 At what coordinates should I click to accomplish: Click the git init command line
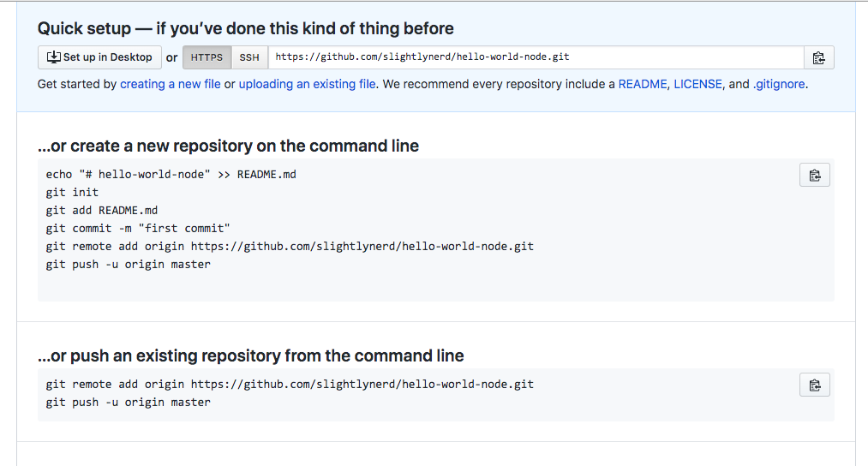point(72,193)
